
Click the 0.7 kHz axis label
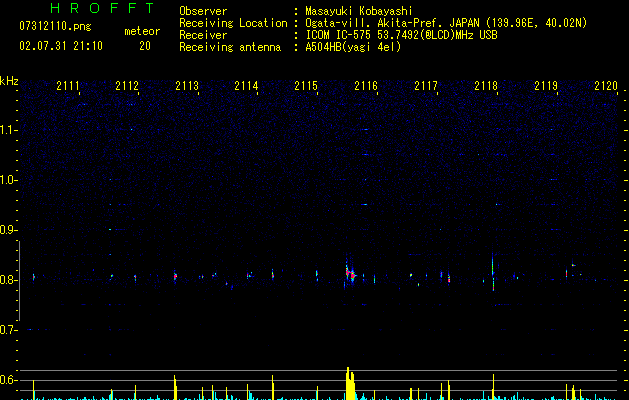(x=8, y=330)
